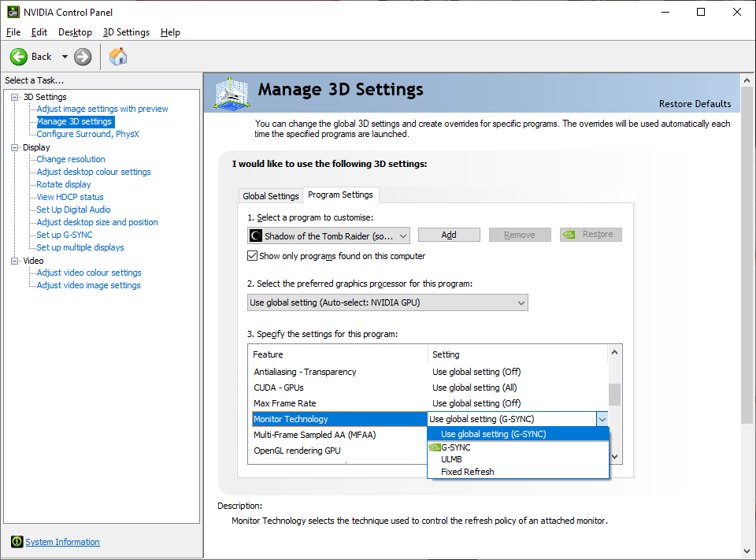756x560 pixels.
Task: Select 'Manage 3D settings' in task tree
Action: [74, 121]
